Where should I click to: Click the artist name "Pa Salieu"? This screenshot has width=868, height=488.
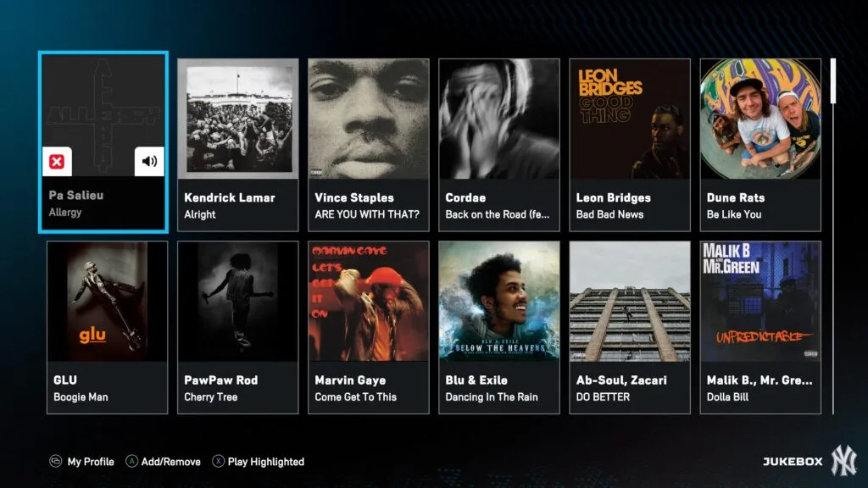(75, 196)
